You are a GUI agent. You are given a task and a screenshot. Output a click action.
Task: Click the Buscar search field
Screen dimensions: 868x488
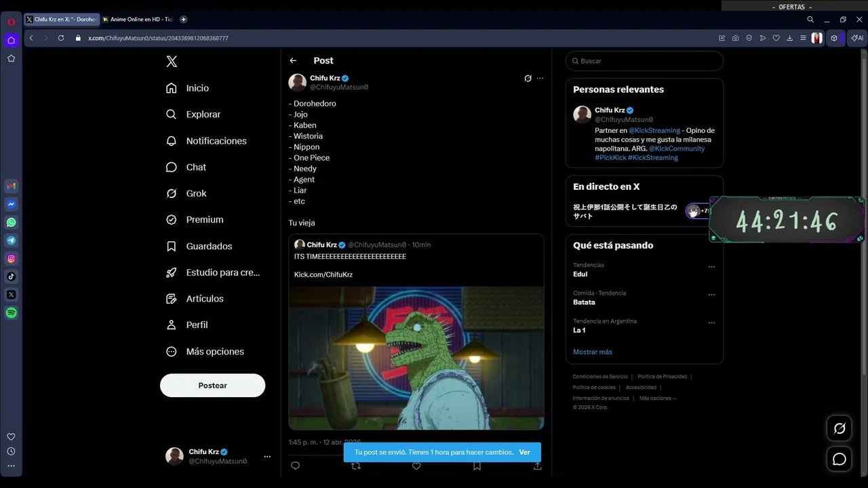[644, 61]
